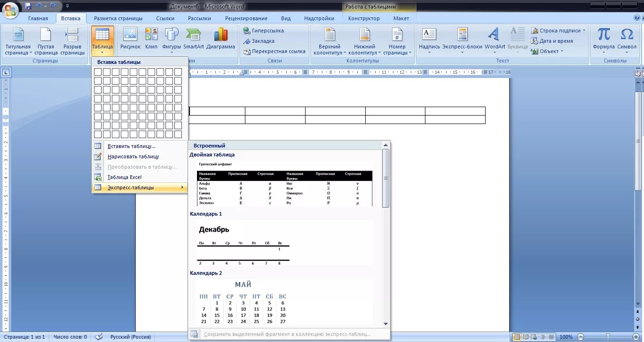
Task: Select the Двойная таблица quick table preview
Action: [285, 183]
